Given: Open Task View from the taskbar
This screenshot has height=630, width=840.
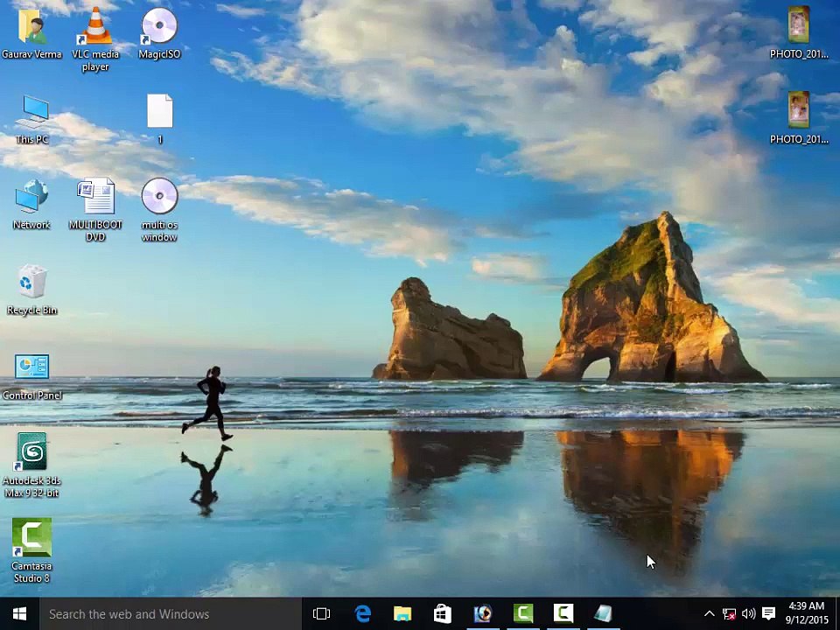Looking at the screenshot, I should 321,614.
